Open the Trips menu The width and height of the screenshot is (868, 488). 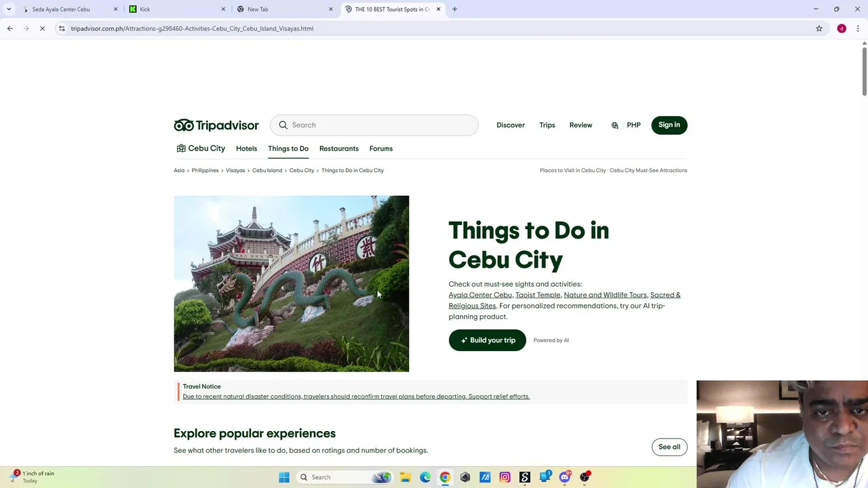[547, 125]
